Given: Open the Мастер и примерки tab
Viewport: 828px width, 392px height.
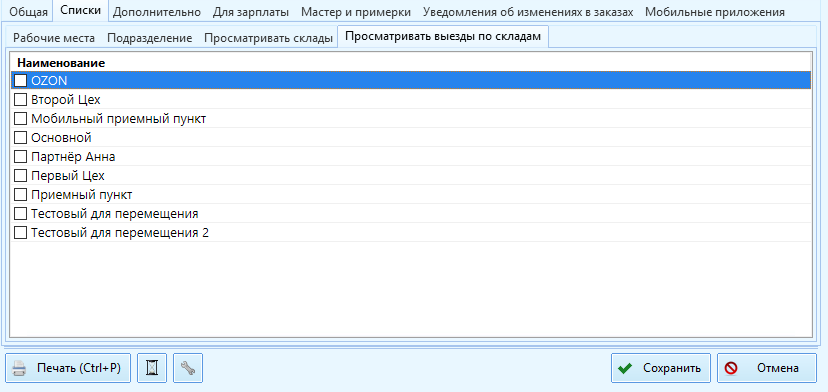Looking at the screenshot, I should (x=356, y=12).
